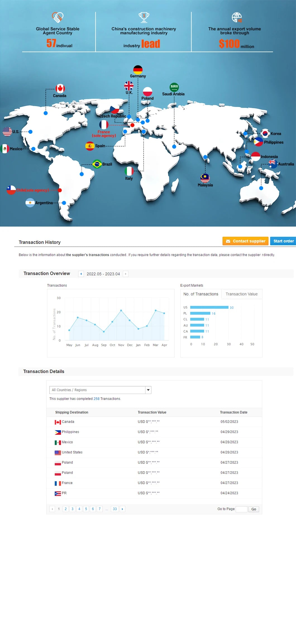Click the Go button in pagination

(254, 509)
